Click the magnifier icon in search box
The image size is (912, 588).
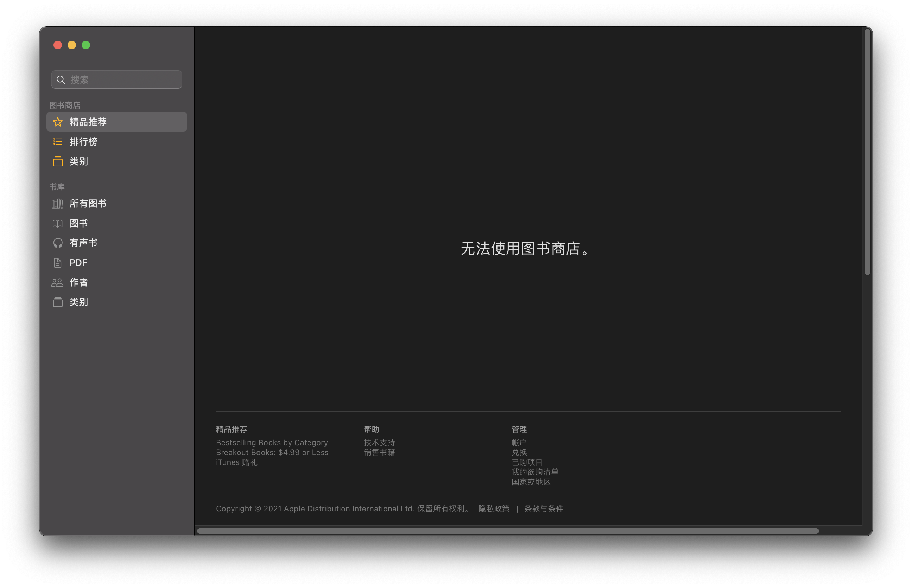tap(61, 79)
